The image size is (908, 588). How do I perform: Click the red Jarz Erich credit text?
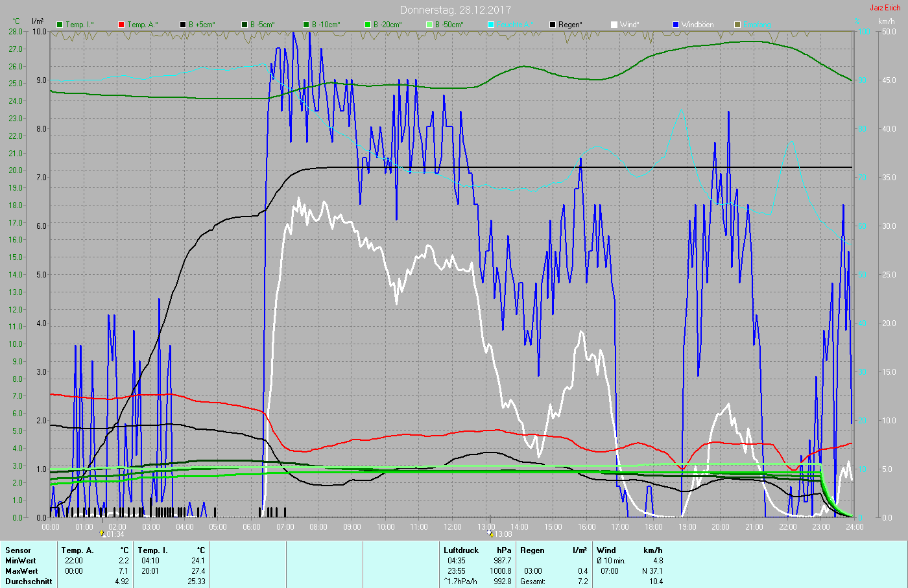tap(885, 8)
